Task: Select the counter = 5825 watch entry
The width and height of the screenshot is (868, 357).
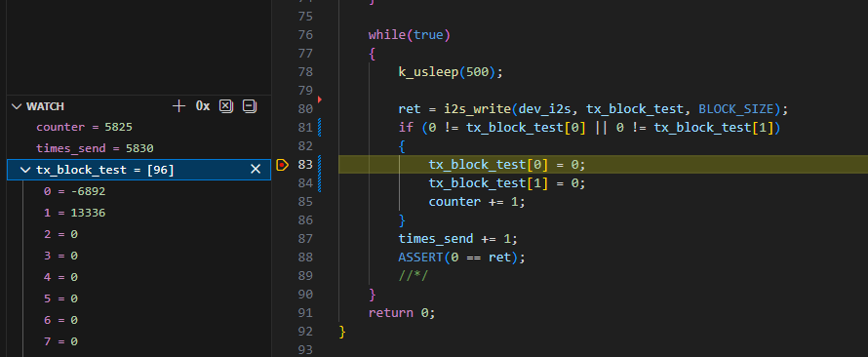Action: [x=138, y=128]
